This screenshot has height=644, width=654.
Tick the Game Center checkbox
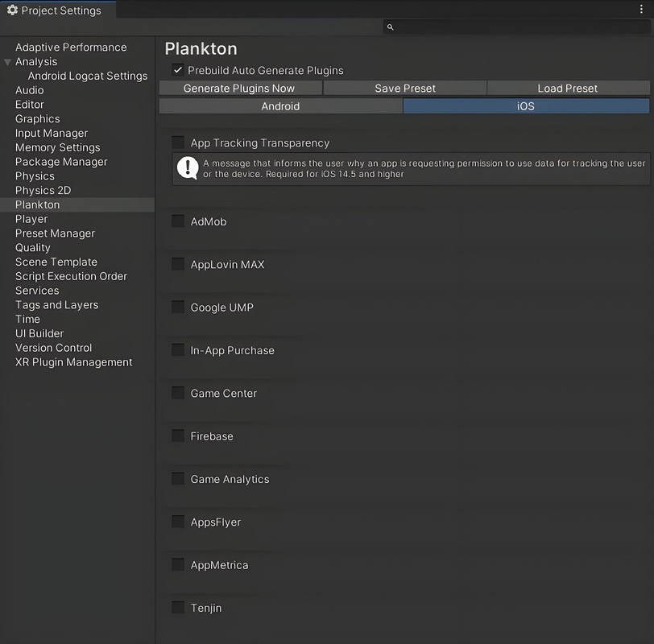(x=178, y=393)
